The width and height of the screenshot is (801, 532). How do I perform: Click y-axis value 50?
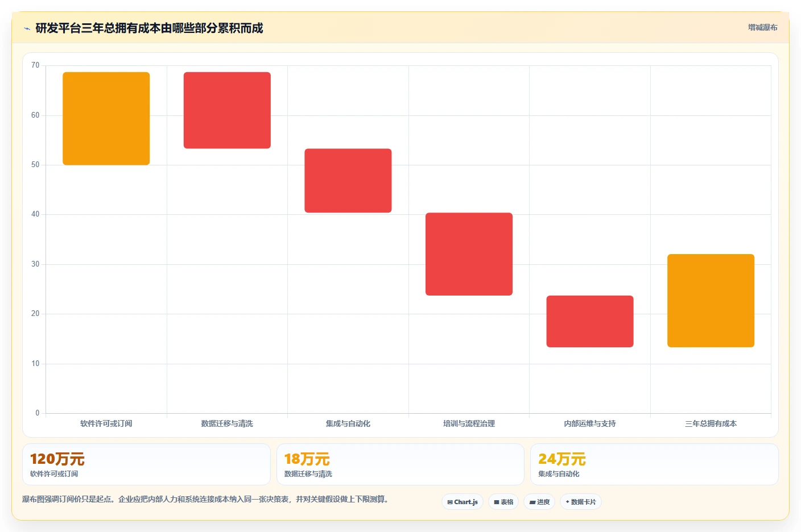point(35,165)
